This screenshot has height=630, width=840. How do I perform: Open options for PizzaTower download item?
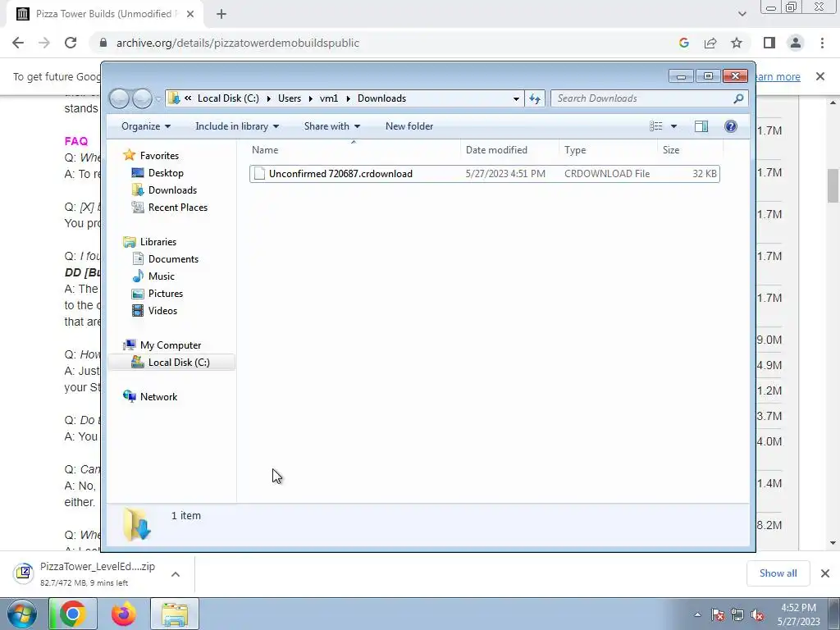[176, 574]
